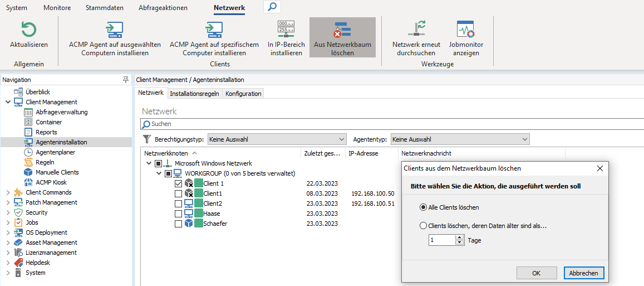The height and width of the screenshot is (286, 644).
Task: Click the Security shield icon
Action: (x=18, y=212)
